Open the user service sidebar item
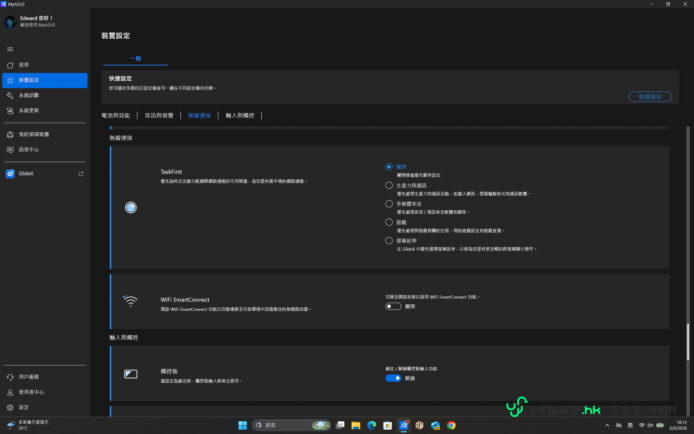 tap(44, 377)
